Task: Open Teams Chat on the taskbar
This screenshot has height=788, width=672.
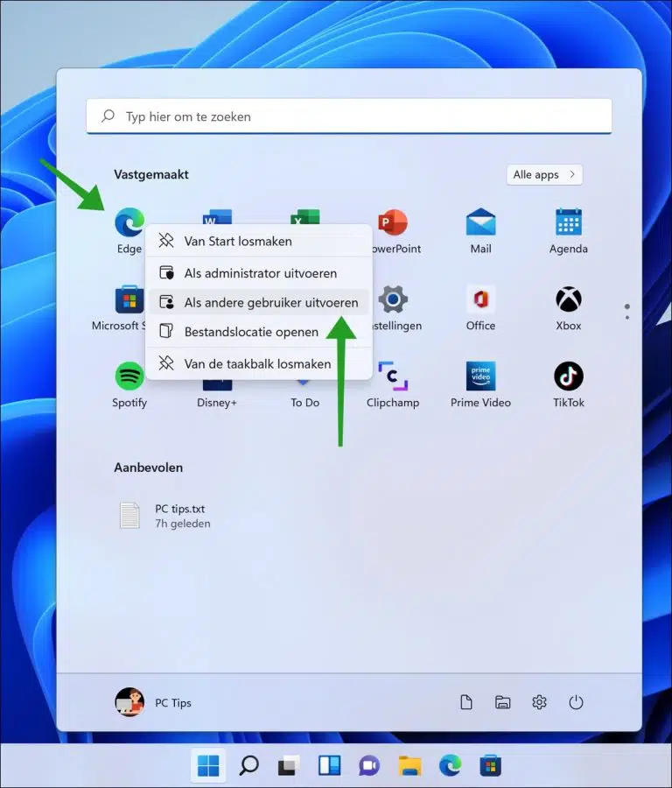Action: pyautogui.click(x=369, y=766)
